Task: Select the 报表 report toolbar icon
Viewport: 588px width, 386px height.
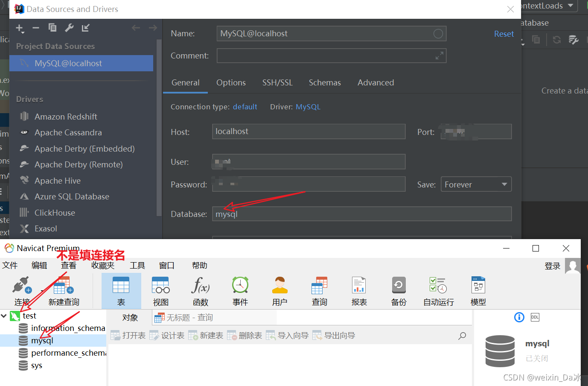Action: click(x=359, y=291)
